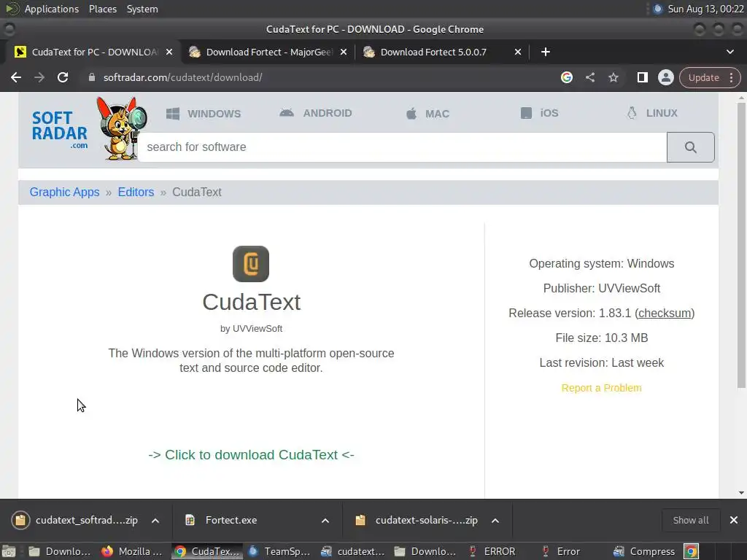Switch to Mozilla Firefox taskbar window
Screen dimensions: 747x560
(133, 551)
